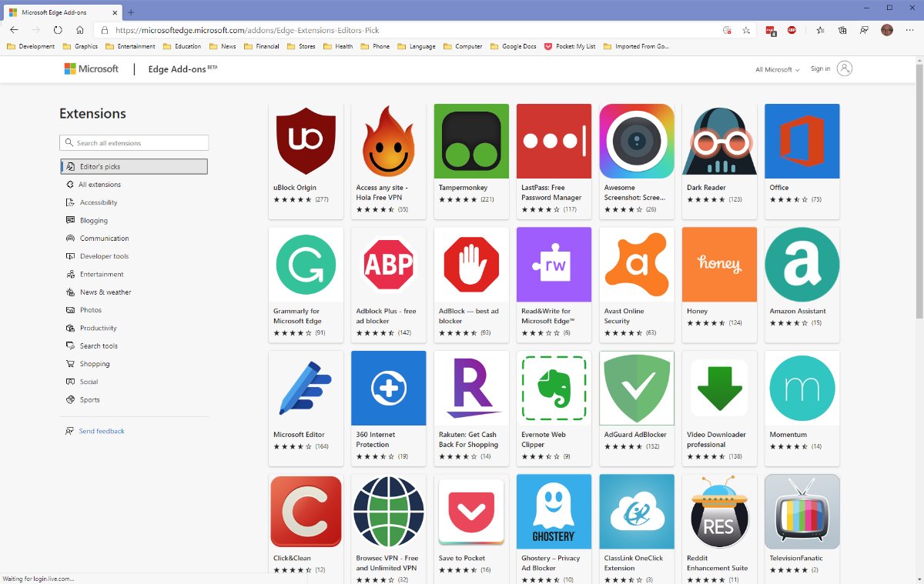The height and width of the screenshot is (584, 924).
Task: Go back with the browser back arrow
Action: pos(14,30)
